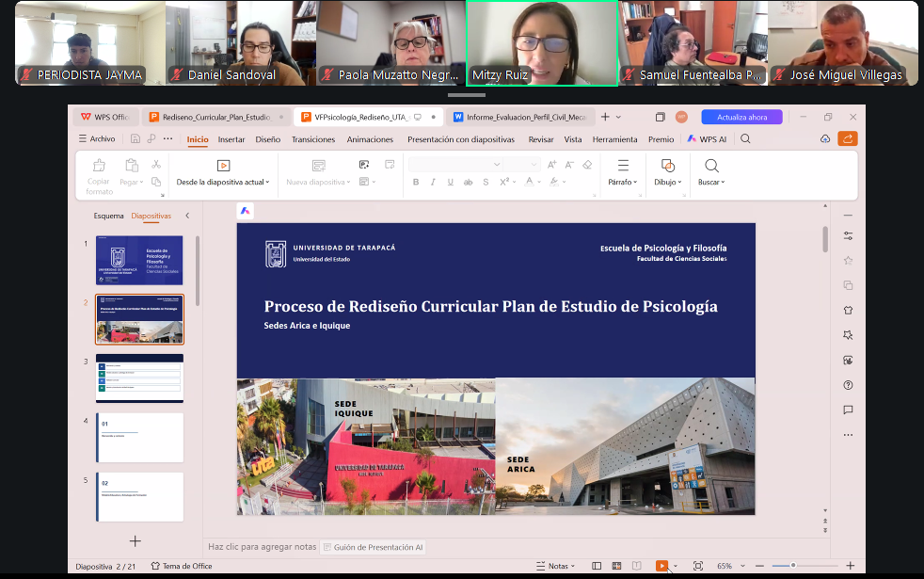Open the Insertar ribbon tab
Image resolution: width=924 pixels, height=579 pixels.
(231, 139)
